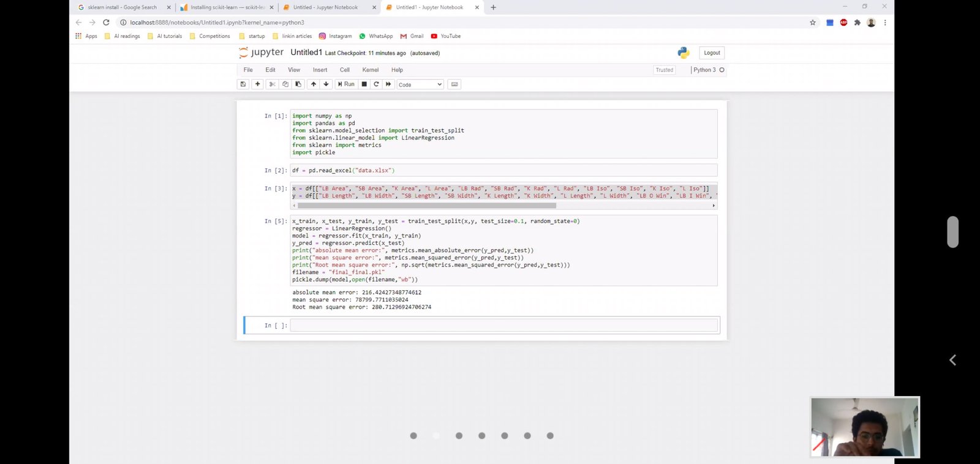This screenshot has height=464, width=980.
Task: View site information icon
Action: coord(123,23)
